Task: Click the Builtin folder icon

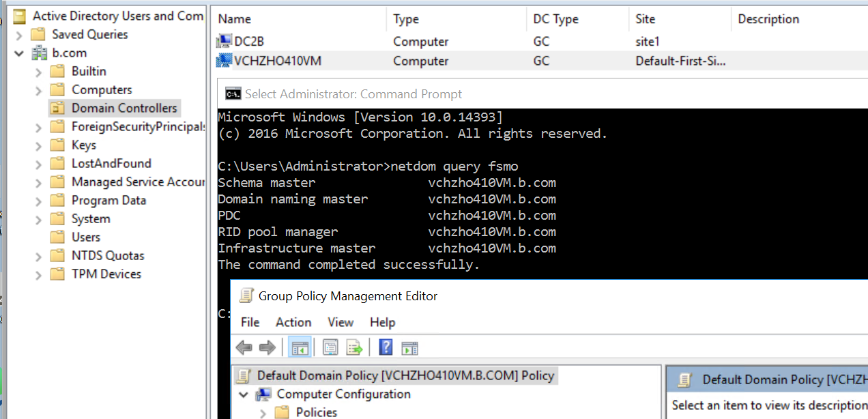Action: pyautogui.click(x=59, y=71)
